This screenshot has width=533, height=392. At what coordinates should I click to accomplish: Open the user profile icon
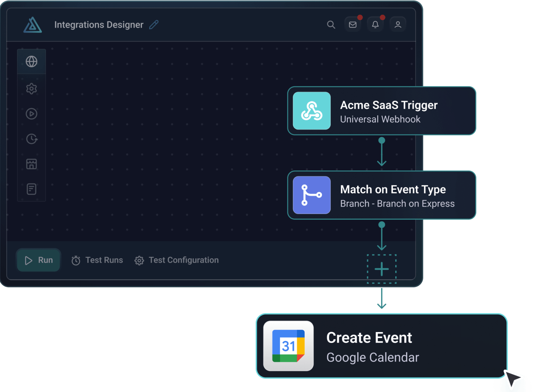pyautogui.click(x=398, y=25)
